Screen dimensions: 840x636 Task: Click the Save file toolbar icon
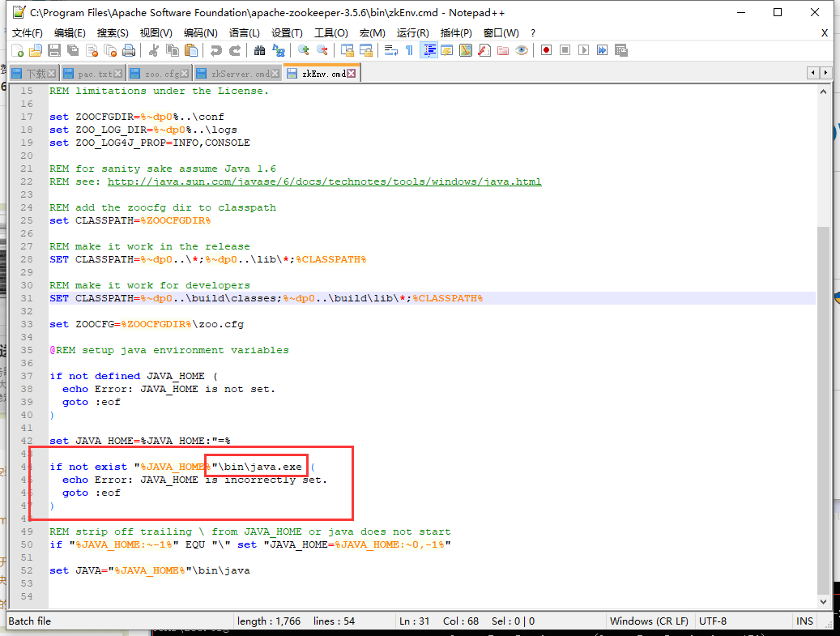coord(54,50)
